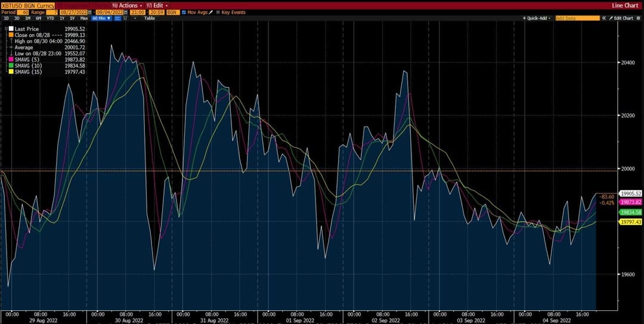Select the YTD range tab

click(51, 18)
